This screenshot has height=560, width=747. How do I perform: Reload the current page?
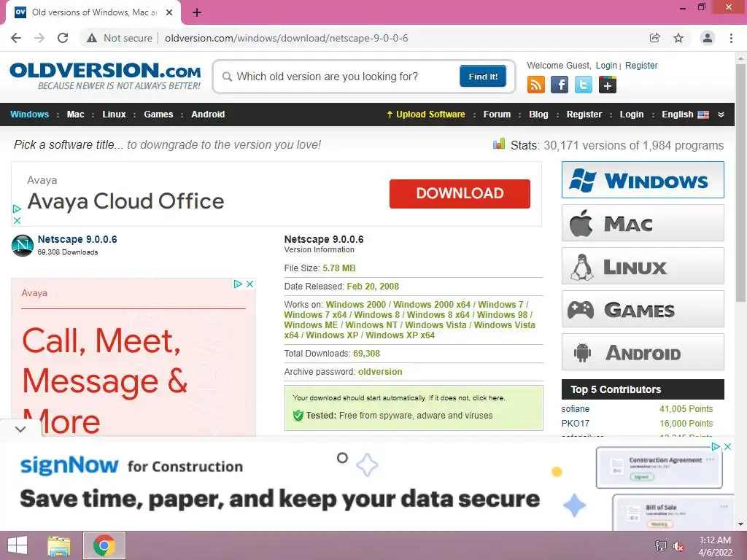[x=63, y=38]
